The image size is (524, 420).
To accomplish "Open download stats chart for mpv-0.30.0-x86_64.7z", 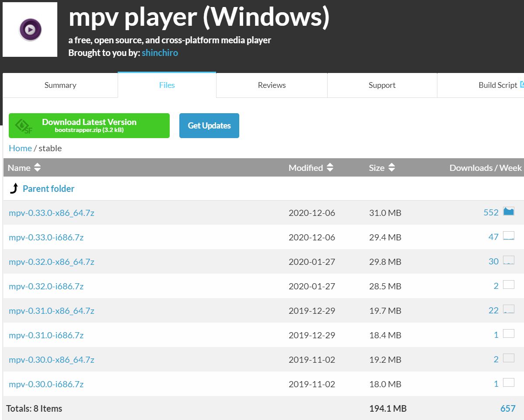I will click(x=509, y=358).
